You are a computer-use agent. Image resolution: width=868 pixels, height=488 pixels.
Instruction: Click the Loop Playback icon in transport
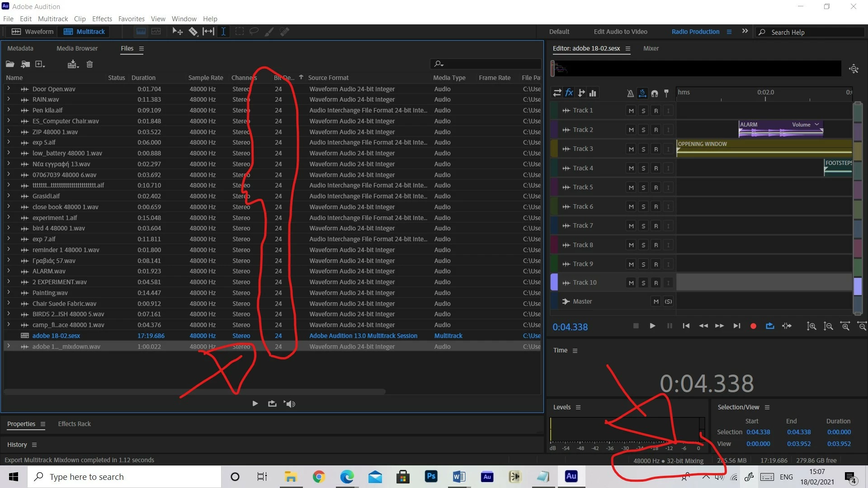(x=770, y=326)
